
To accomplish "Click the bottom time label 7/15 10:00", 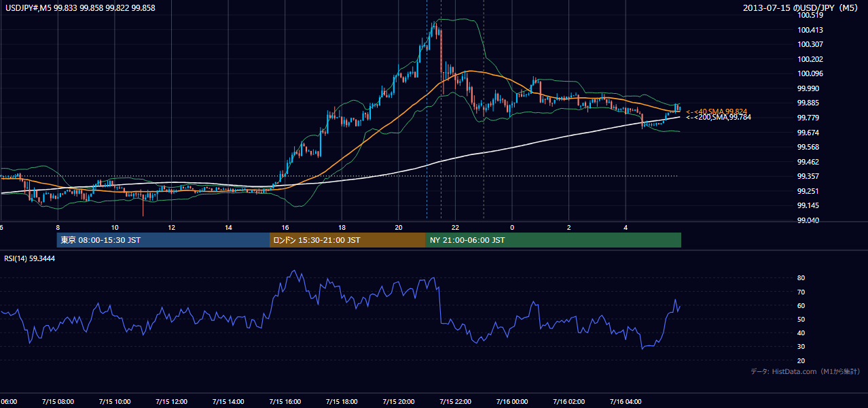I will click(114, 401).
